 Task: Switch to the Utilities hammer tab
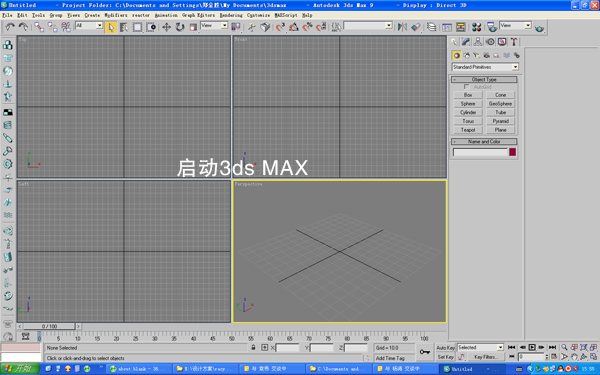[514, 42]
